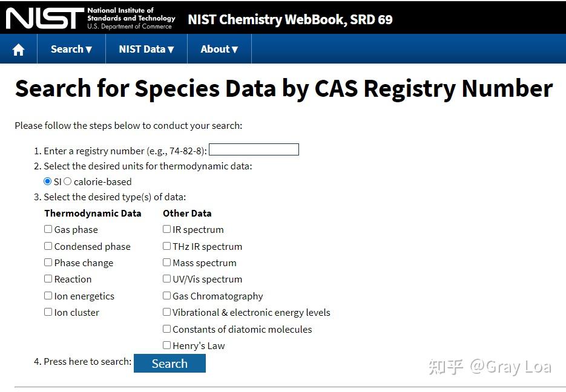Click the CAS registry number input field
566x392 pixels.
click(x=254, y=149)
